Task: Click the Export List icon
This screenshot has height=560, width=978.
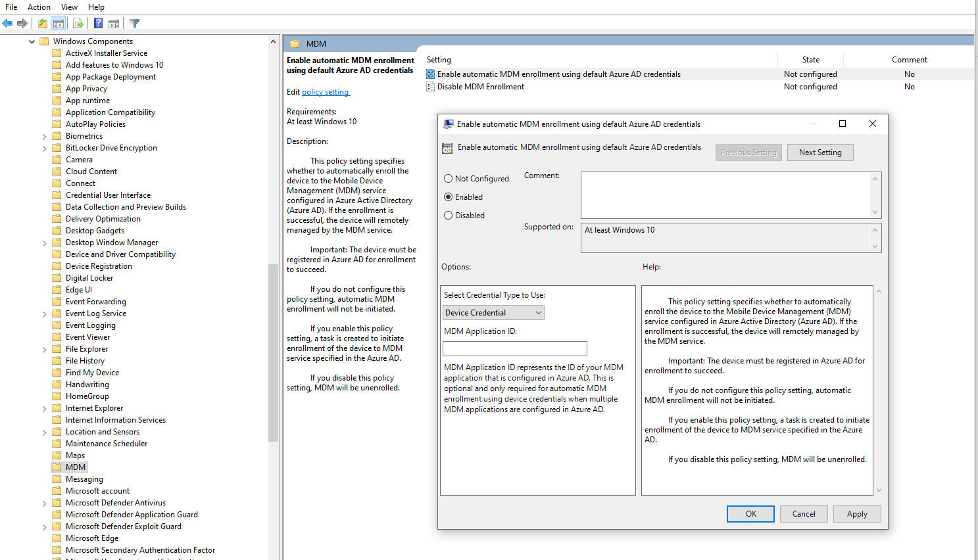Action: (x=78, y=23)
